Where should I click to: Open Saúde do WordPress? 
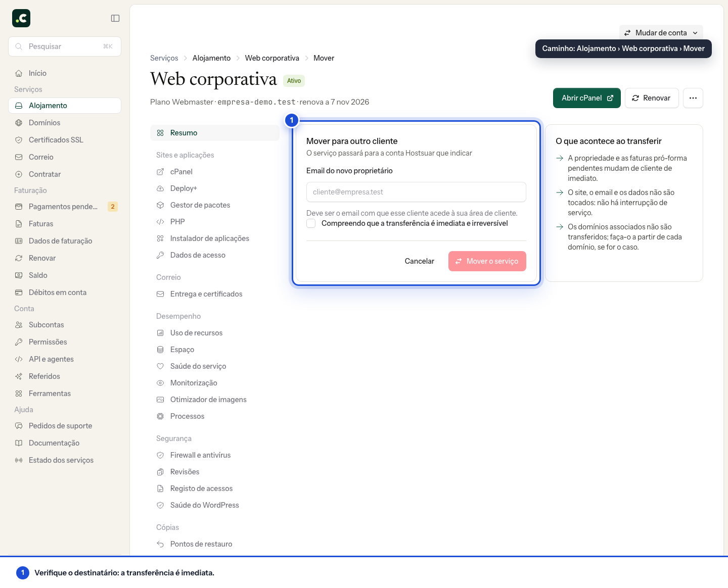coord(215,505)
